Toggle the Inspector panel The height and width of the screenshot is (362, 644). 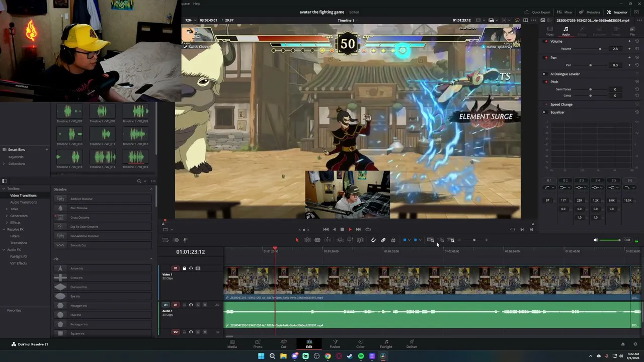tap(617, 12)
